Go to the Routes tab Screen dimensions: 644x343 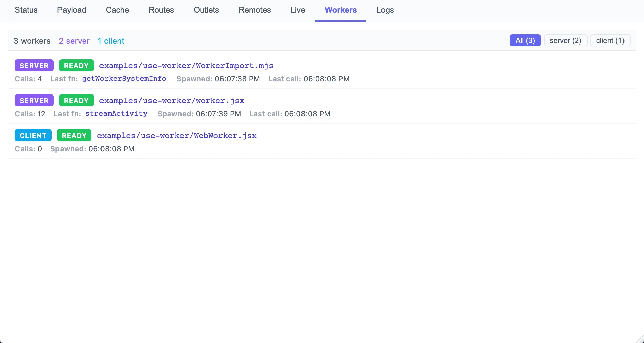(x=161, y=10)
